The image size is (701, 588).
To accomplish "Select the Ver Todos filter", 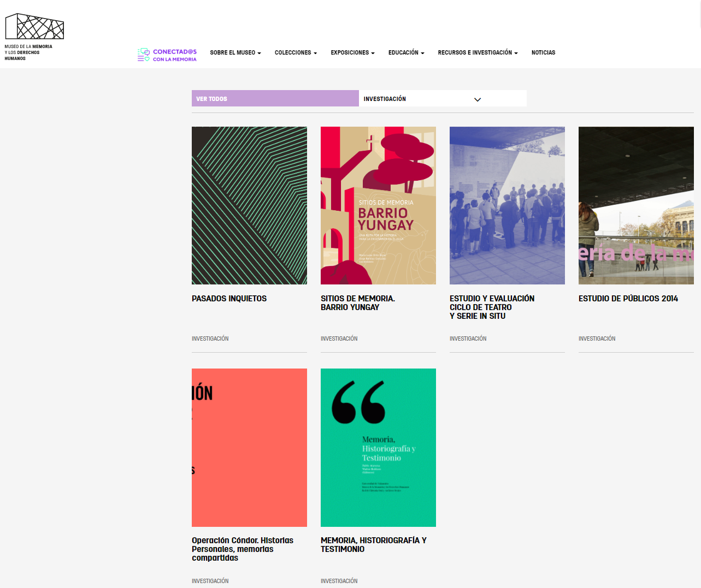I will point(275,98).
